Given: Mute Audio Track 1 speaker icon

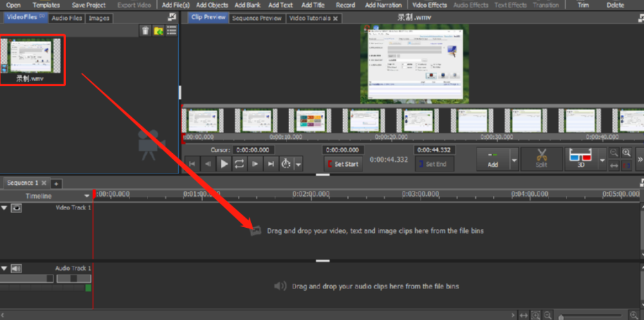Looking at the screenshot, I should click(x=17, y=269).
